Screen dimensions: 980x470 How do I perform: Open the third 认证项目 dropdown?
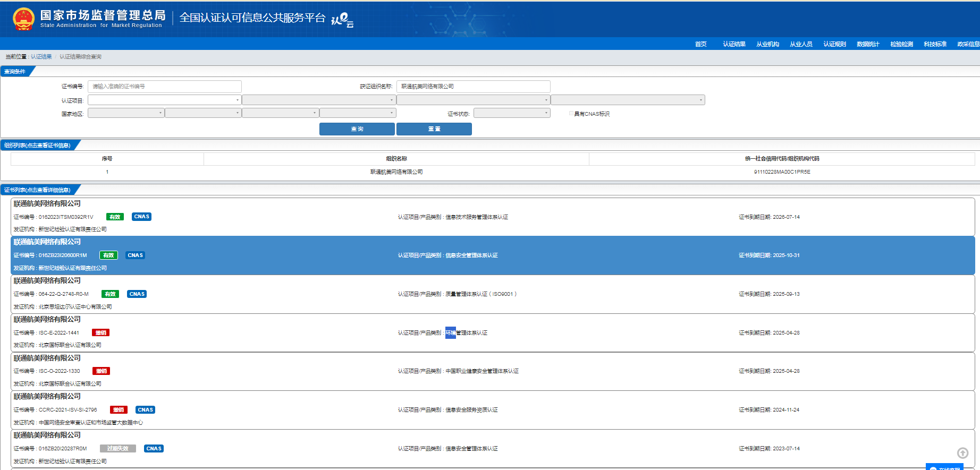(474, 100)
